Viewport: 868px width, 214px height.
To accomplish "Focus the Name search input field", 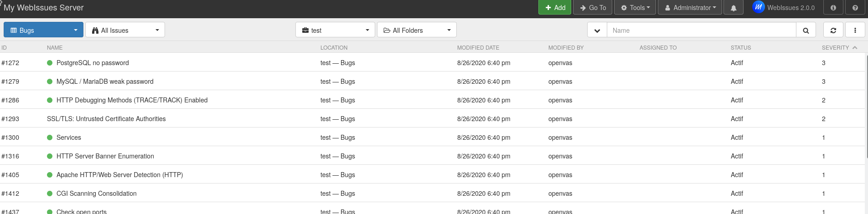I will (x=702, y=31).
